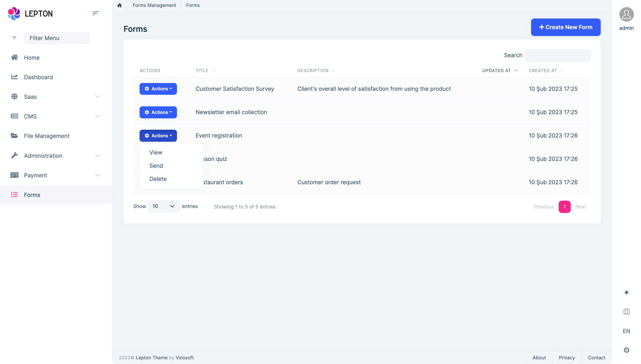Viewport: 641px width, 364px height.
Task: Toggle the column layout icon at bottom right
Action: (627, 311)
